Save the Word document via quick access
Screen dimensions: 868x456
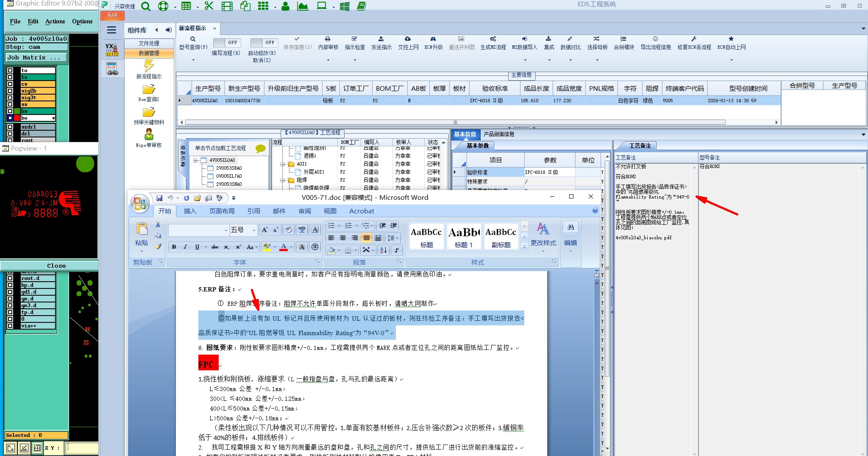[x=159, y=198]
